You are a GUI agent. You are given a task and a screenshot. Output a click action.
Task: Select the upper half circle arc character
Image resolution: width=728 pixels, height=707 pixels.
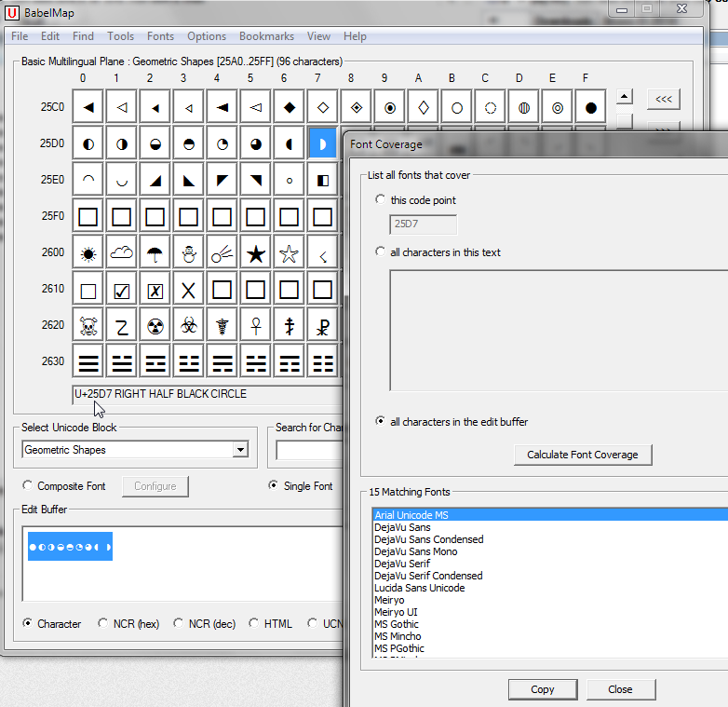point(88,180)
